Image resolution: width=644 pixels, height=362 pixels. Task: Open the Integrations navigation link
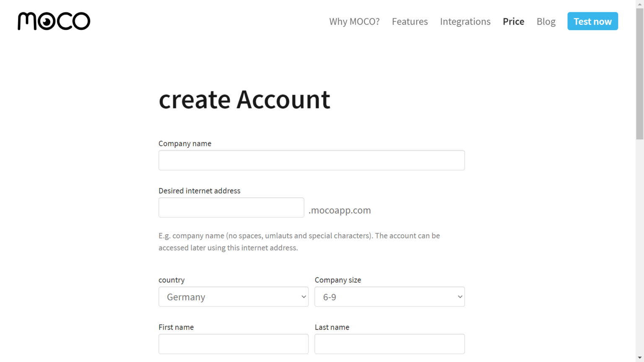pos(465,21)
